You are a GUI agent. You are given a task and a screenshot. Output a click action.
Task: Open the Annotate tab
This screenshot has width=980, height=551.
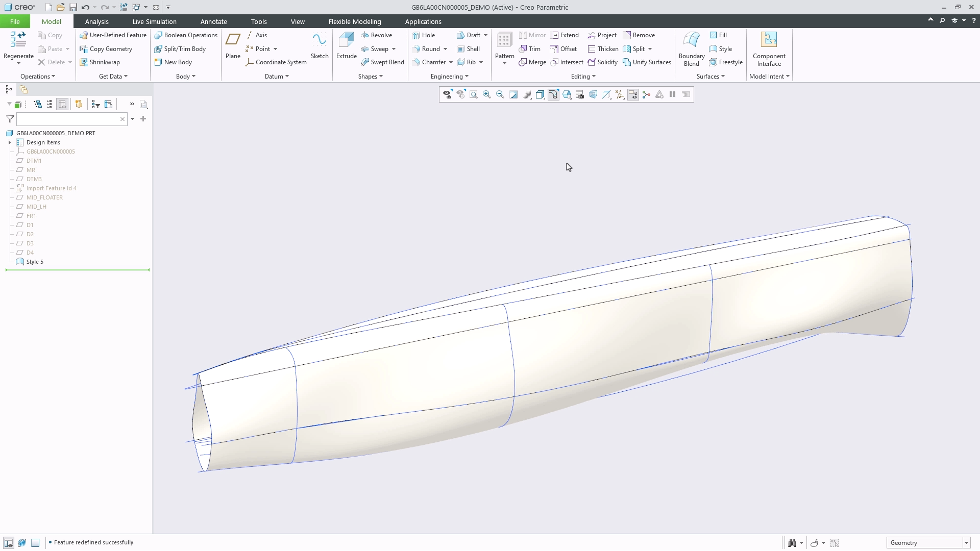[x=213, y=21]
